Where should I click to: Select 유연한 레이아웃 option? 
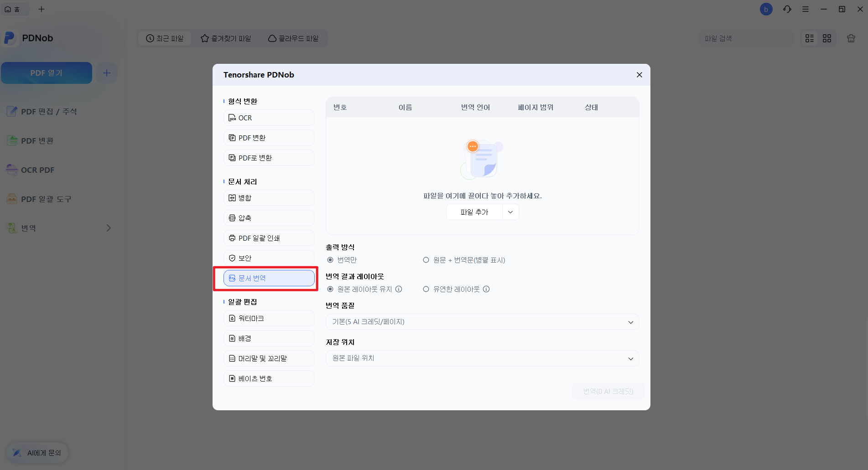[452, 289]
